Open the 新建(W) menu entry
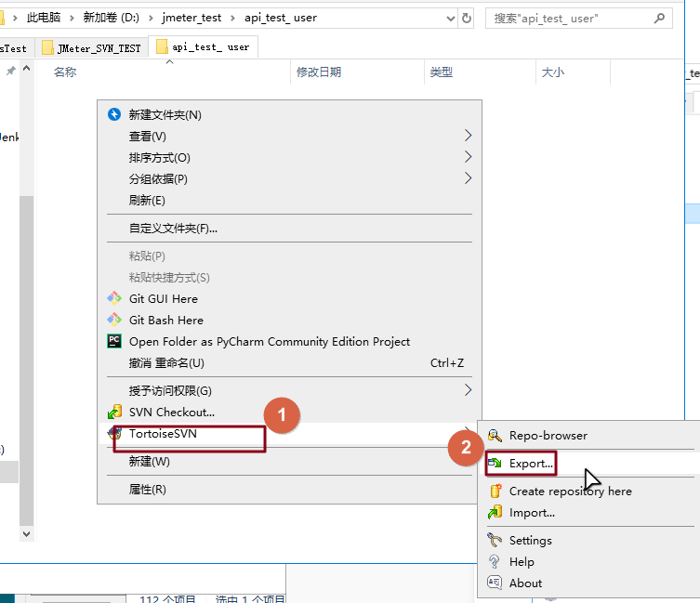Screen dimensions: 700x603 (x=290, y=462)
